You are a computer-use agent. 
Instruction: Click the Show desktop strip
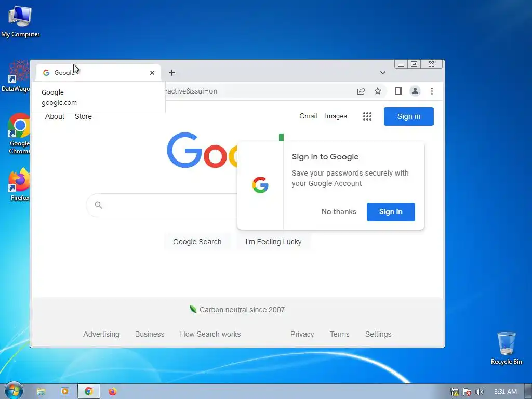coord(528,392)
